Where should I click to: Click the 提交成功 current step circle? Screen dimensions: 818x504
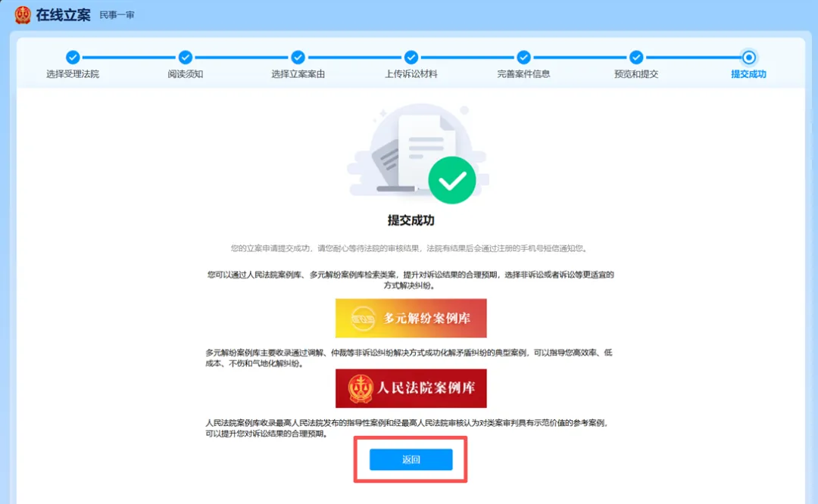coord(748,58)
